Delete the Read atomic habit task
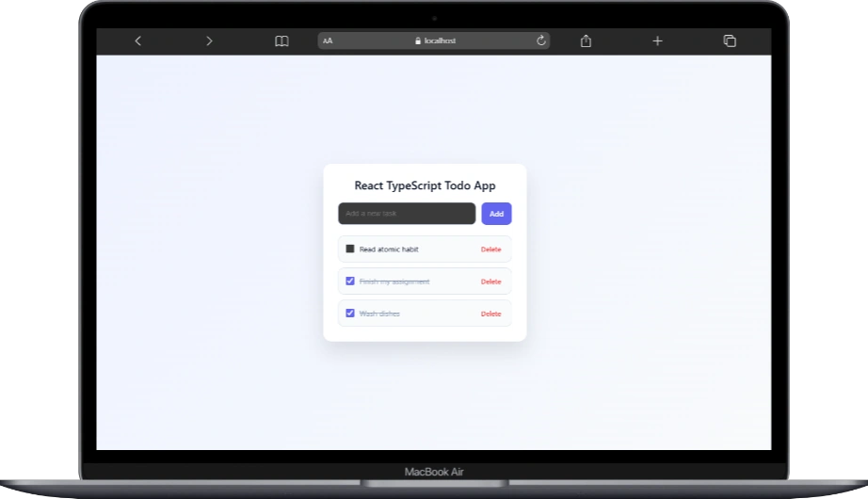This screenshot has height=499, width=868. click(x=491, y=249)
